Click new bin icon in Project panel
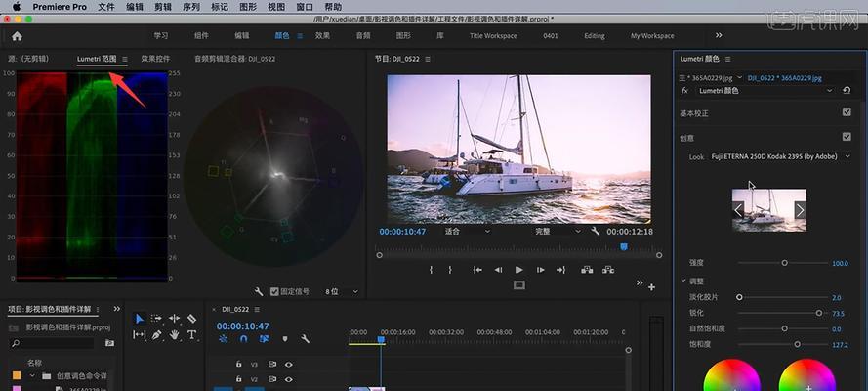The image size is (868, 391). click(x=109, y=343)
